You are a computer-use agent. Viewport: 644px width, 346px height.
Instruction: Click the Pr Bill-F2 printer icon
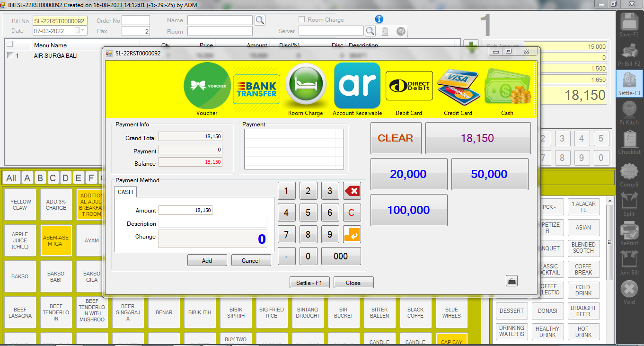click(x=629, y=52)
